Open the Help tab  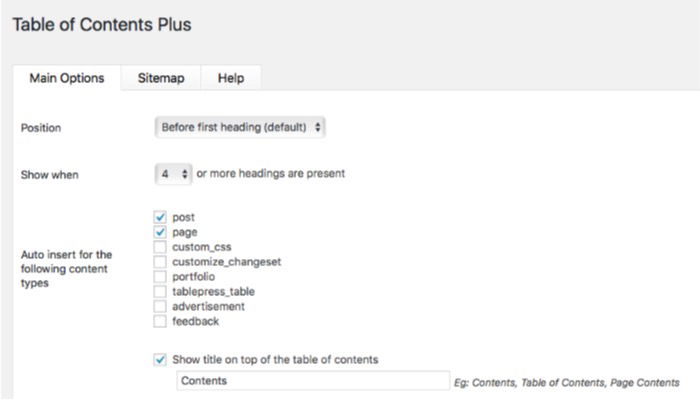[230, 79]
